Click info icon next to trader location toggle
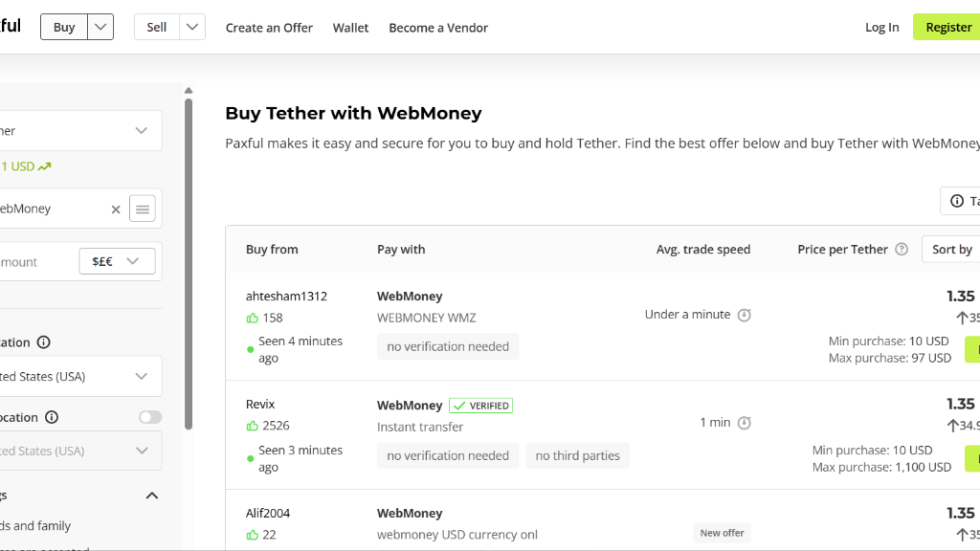This screenshot has width=980, height=551. pos(52,417)
